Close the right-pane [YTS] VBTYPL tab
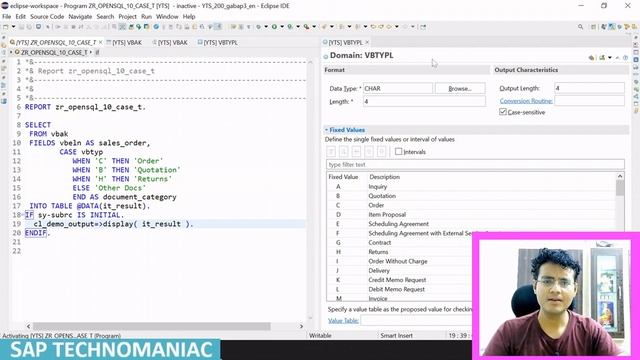The width and height of the screenshot is (640, 360). (367, 42)
